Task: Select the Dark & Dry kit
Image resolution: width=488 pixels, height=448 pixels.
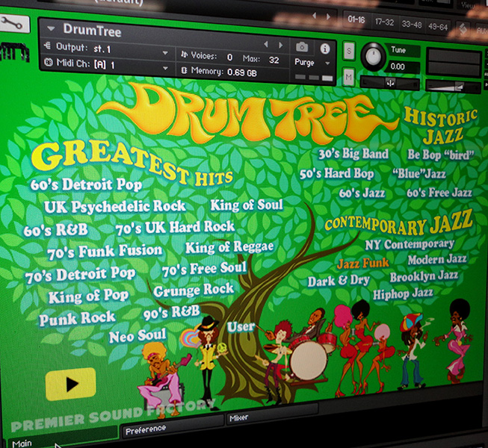Action: coord(339,281)
